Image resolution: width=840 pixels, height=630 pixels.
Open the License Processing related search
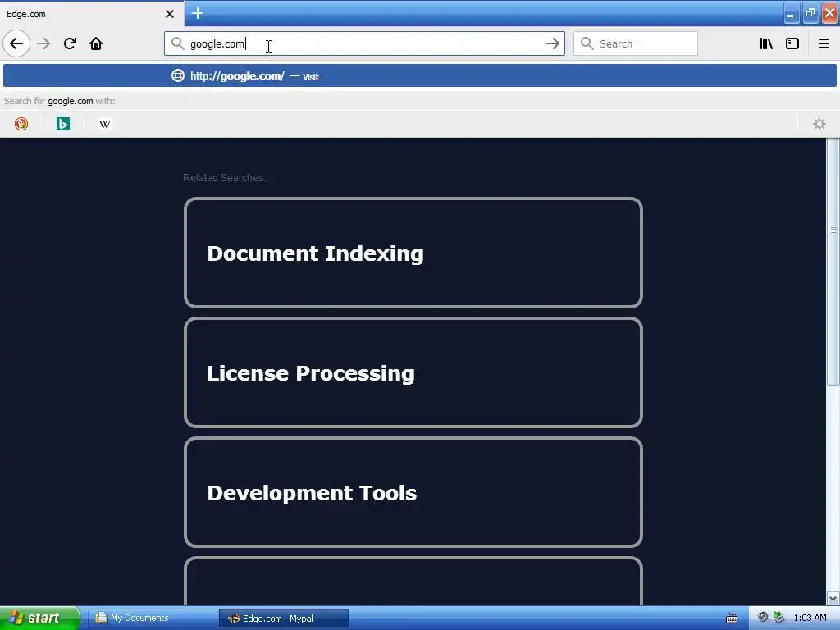click(413, 373)
